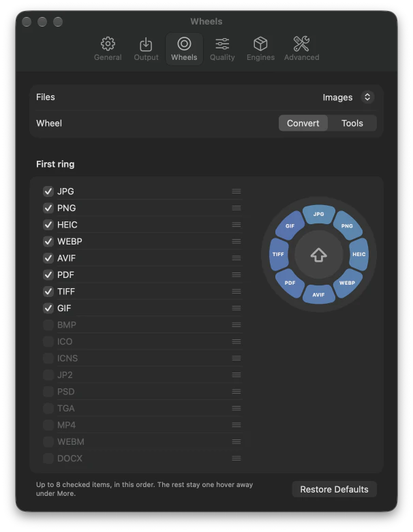This screenshot has height=532, width=413.
Task: Check the JP2 checkbox
Action: (48, 375)
